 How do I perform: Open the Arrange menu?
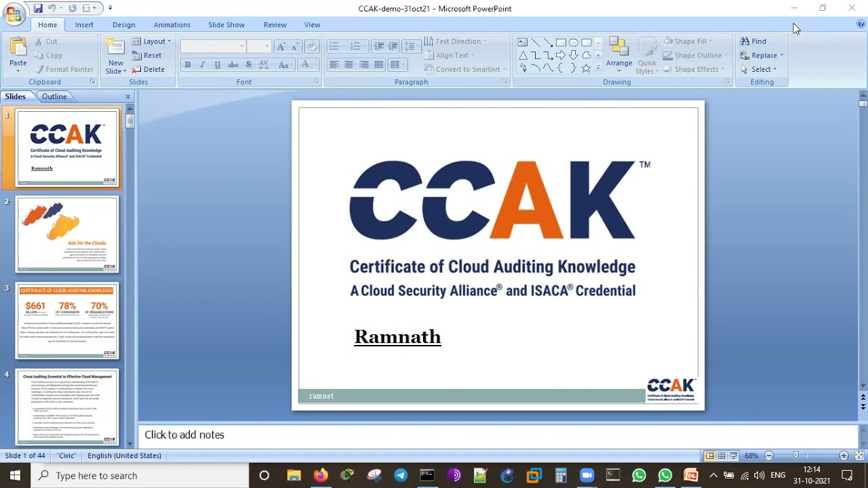[x=619, y=54]
